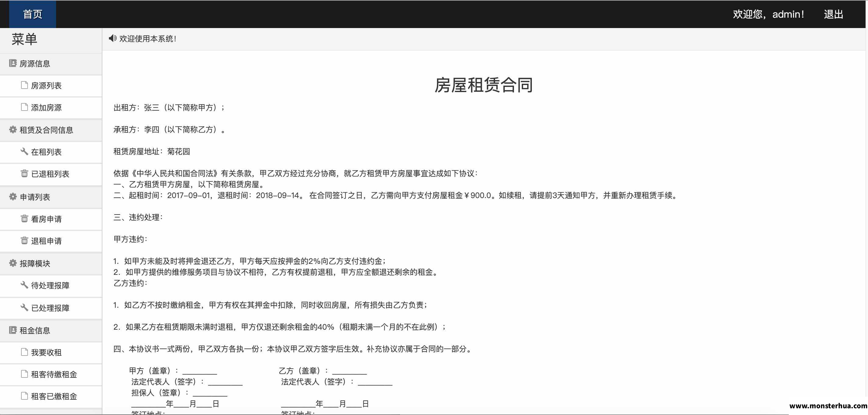
Task: Click the 租金信息 section icon
Action: pyautogui.click(x=13, y=330)
